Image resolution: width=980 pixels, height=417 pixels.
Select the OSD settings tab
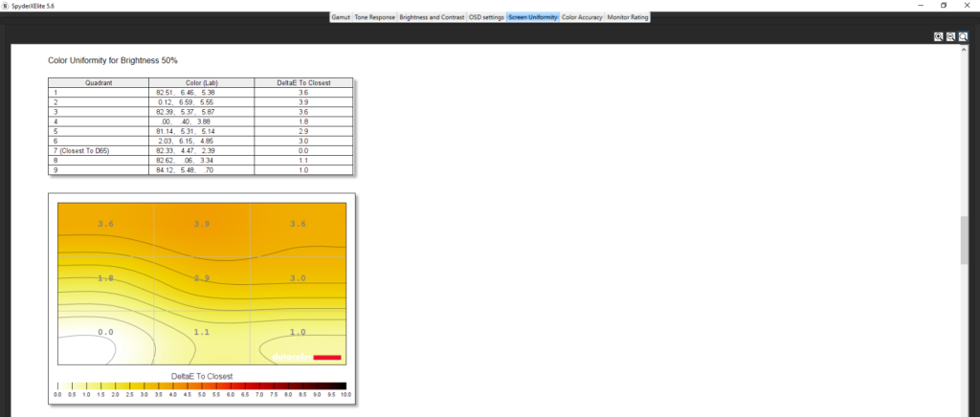click(486, 17)
